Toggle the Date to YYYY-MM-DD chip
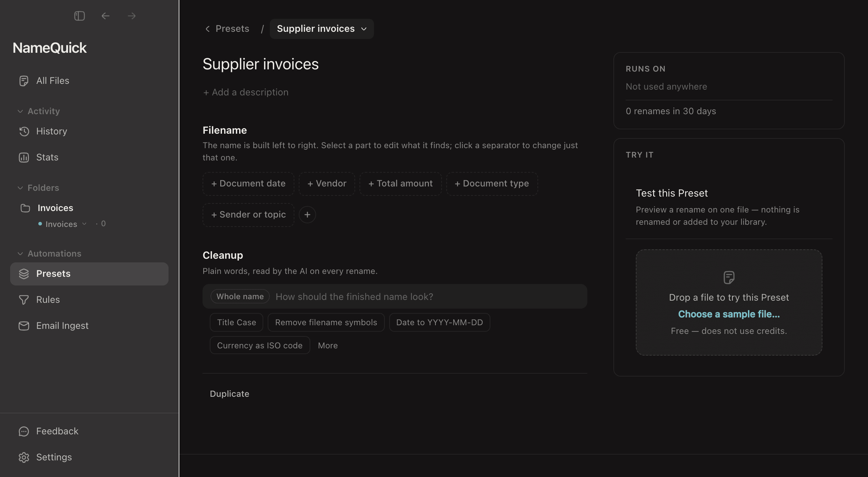This screenshot has width=868, height=477. [439, 322]
